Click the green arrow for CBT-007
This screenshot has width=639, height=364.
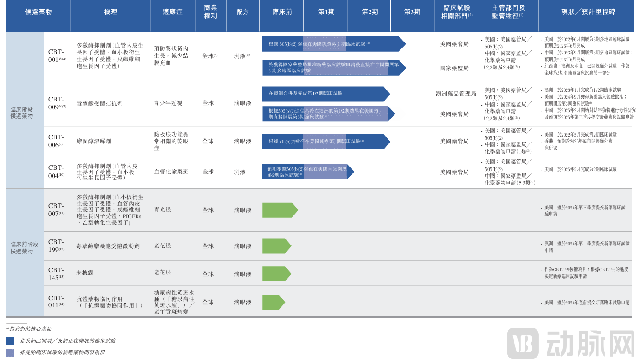coord(279,210)
